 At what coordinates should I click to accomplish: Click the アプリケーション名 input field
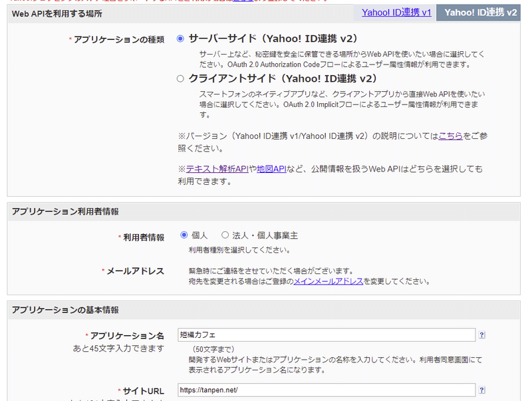coord(327,335)
